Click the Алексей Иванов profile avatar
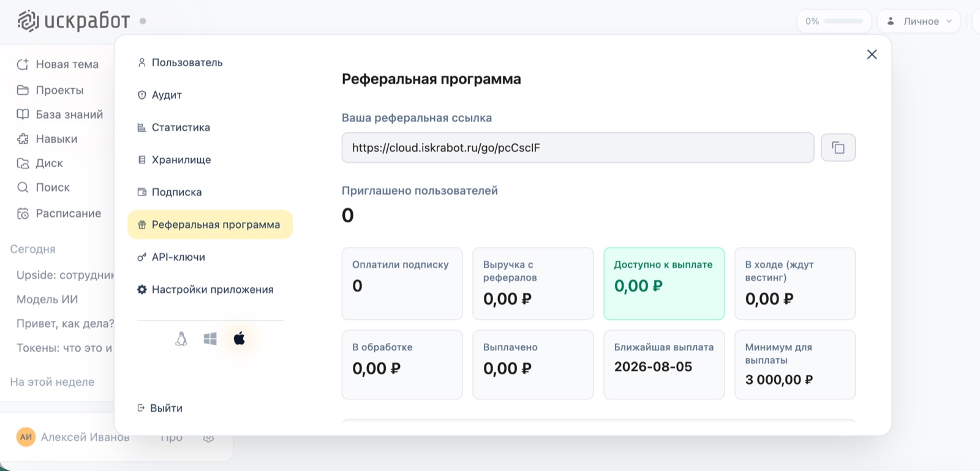 [x=26, y=437]
